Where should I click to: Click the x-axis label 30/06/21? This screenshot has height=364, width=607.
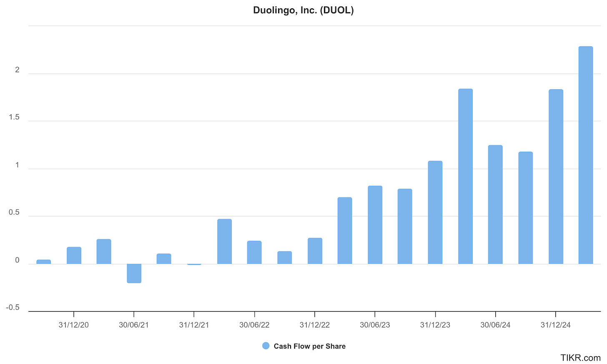(134, 325)
